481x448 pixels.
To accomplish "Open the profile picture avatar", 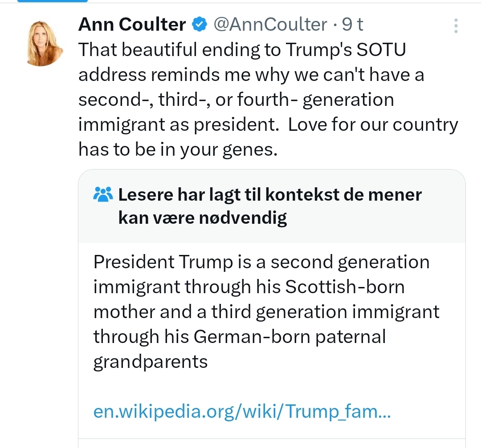I will click(x=44, y=43).
